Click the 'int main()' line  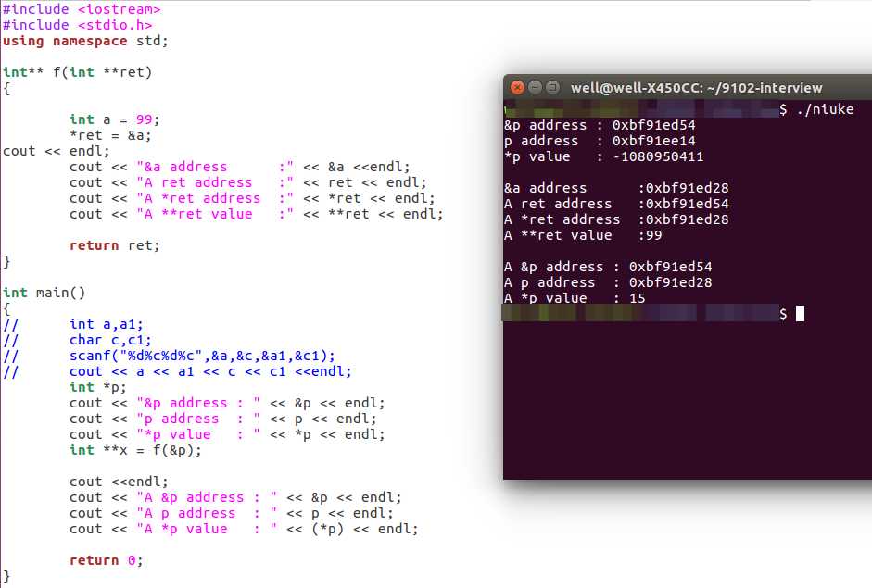(x=44, y=293)
